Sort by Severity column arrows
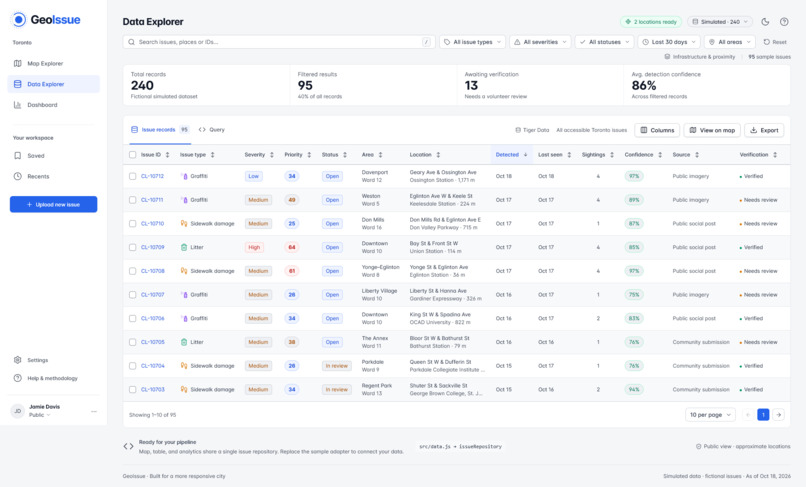806x487 pixels. click(x=271, y=155)
